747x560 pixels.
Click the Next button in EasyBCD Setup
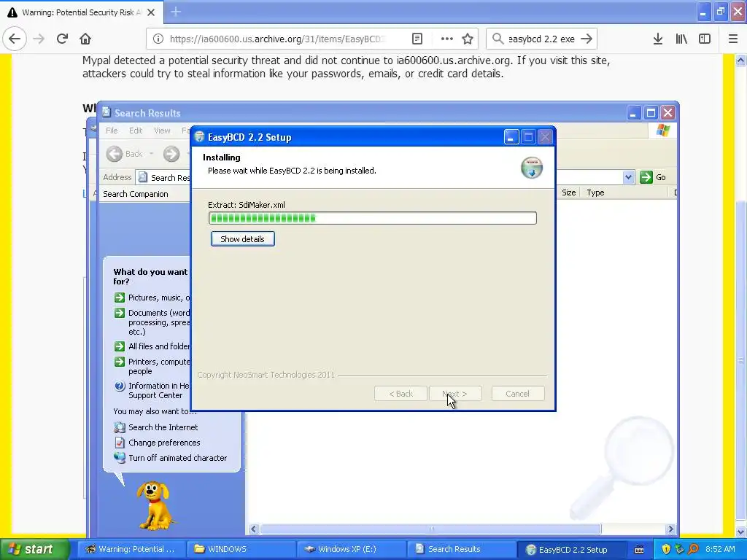coord(455,394)
